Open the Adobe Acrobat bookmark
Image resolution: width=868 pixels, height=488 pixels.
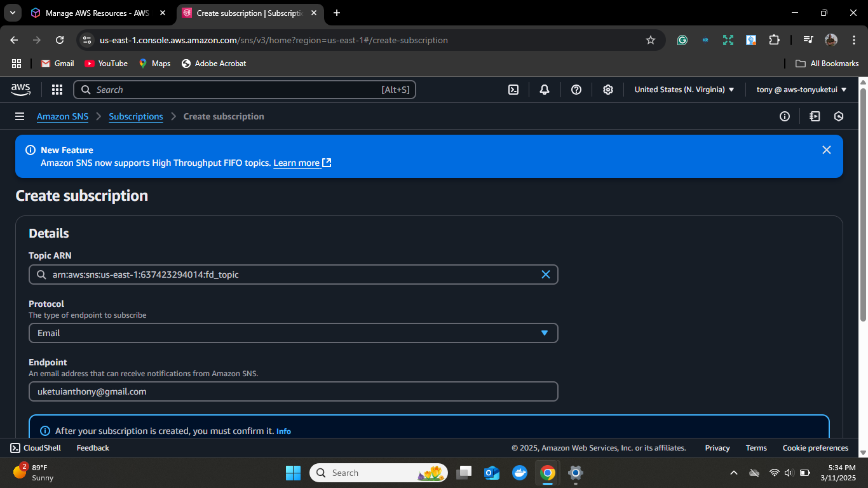(x=214, y=64)
